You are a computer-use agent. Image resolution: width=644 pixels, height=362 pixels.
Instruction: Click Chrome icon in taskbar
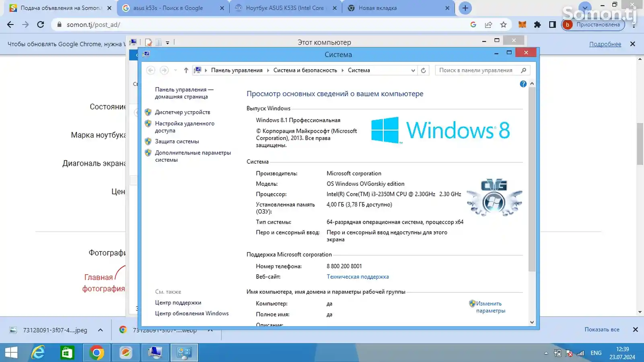(x=97, y=353)
